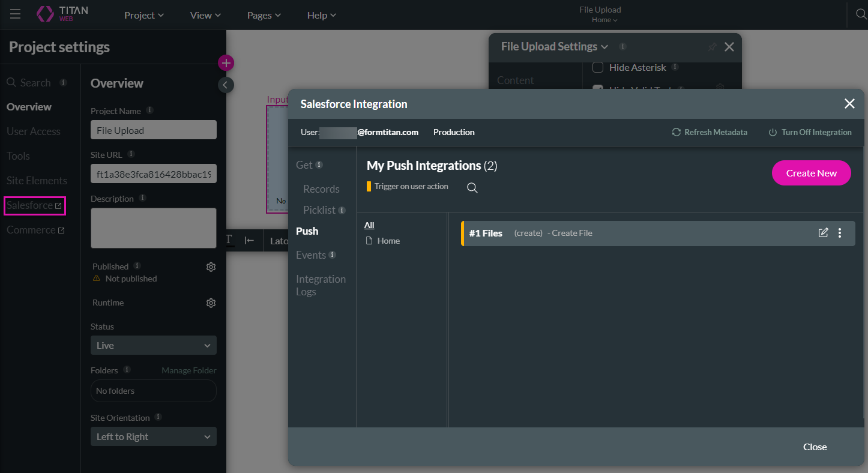Viewport: 868px width, 473px height.
Task: Show info next to Project Name
Action: point(149,110)
